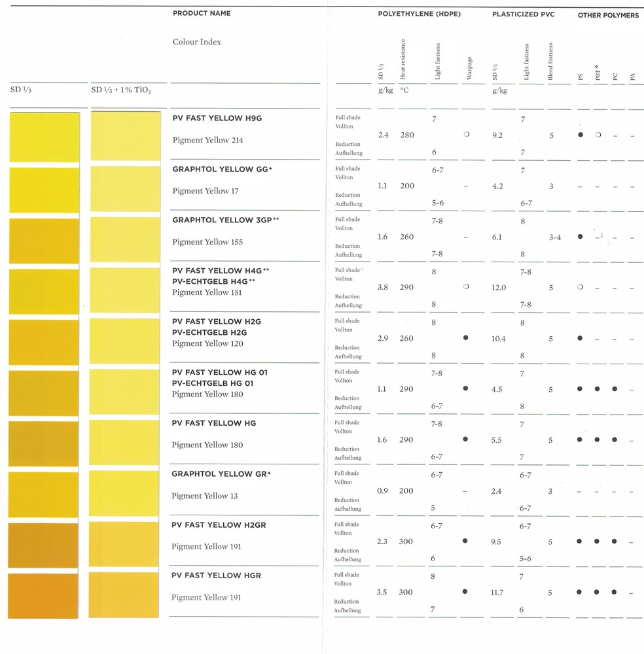Pick the TiO2 swatch for PV Fast Yellow HGR
644x654 pixels.
(x=124, y=594)
